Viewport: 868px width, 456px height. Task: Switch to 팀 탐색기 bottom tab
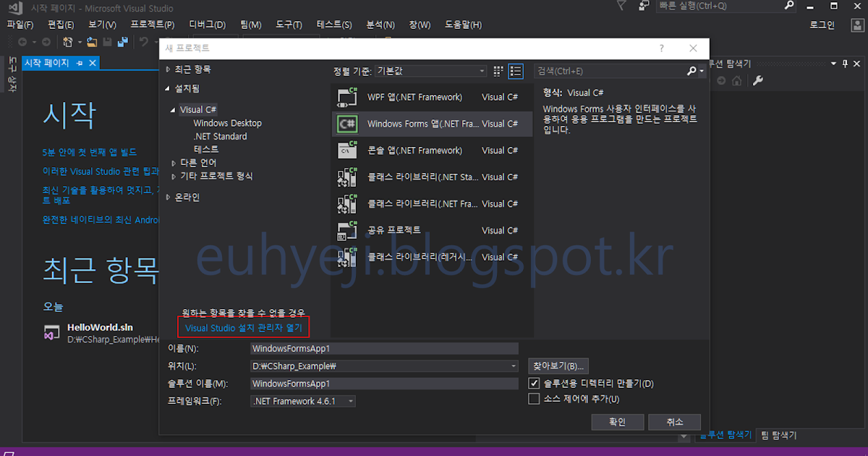(779, 436)
